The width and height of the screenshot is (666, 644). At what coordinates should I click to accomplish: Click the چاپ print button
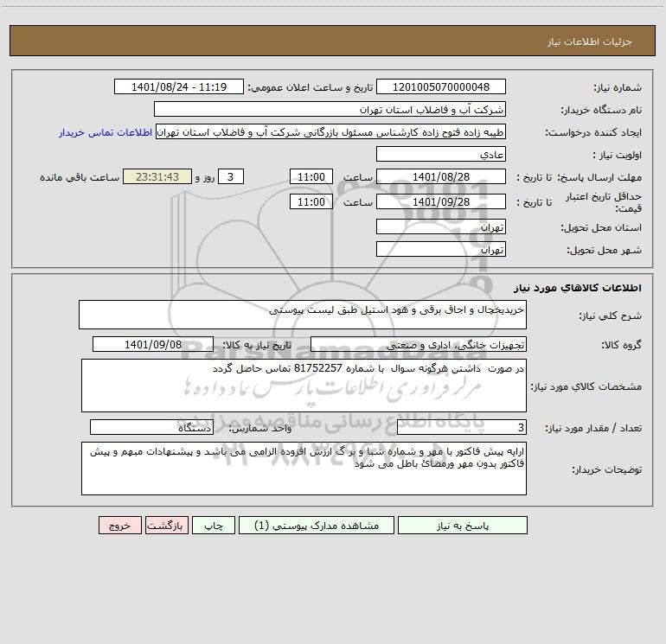[214, 526]
